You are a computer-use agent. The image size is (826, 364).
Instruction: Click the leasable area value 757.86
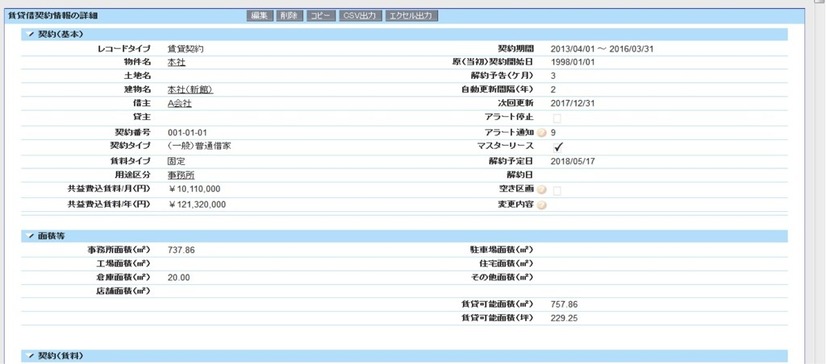564,304
